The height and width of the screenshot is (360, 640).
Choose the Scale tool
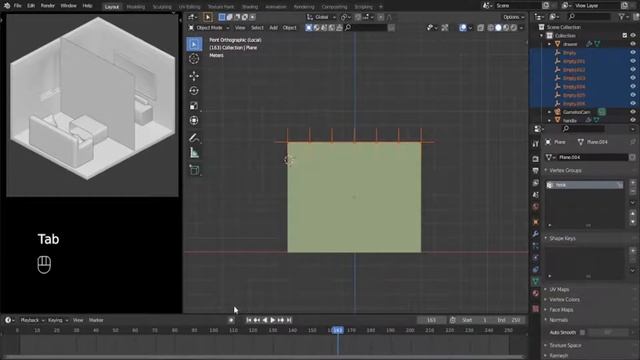[194, 106]
